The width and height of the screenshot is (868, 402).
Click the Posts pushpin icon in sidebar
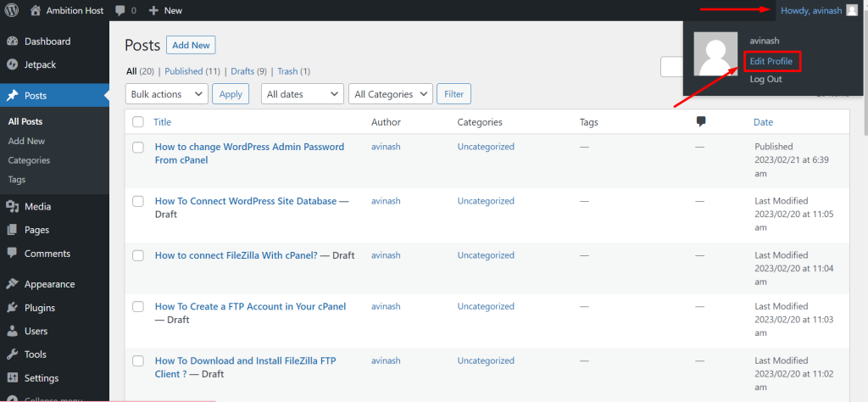[x=12, y=96]
